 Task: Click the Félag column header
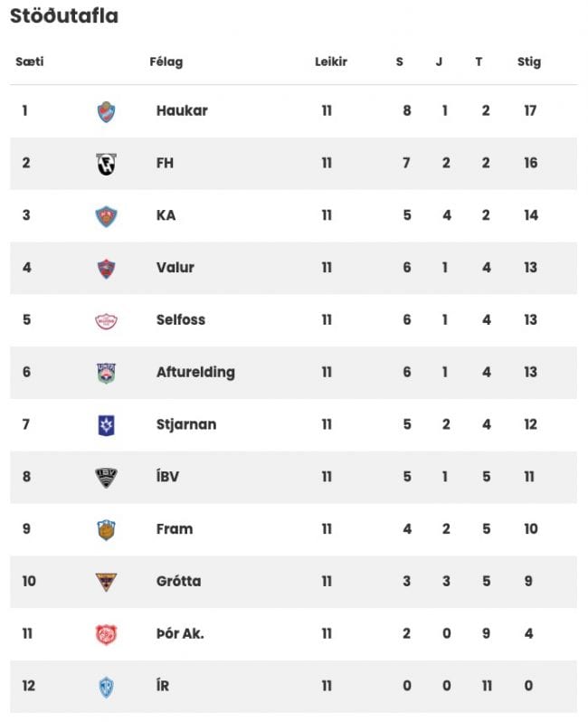166,62
